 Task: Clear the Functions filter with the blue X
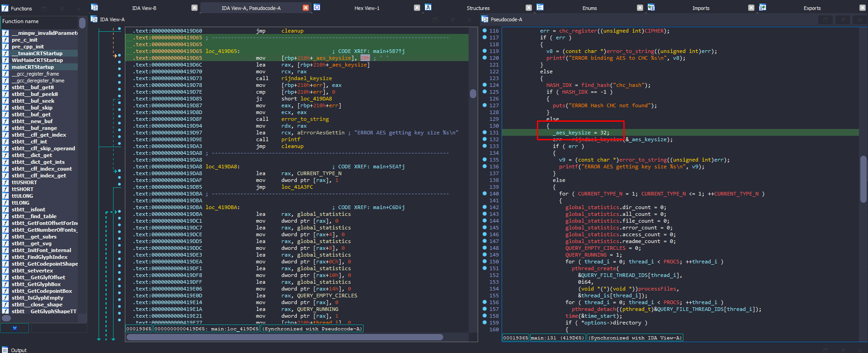[x=14, y=328]
